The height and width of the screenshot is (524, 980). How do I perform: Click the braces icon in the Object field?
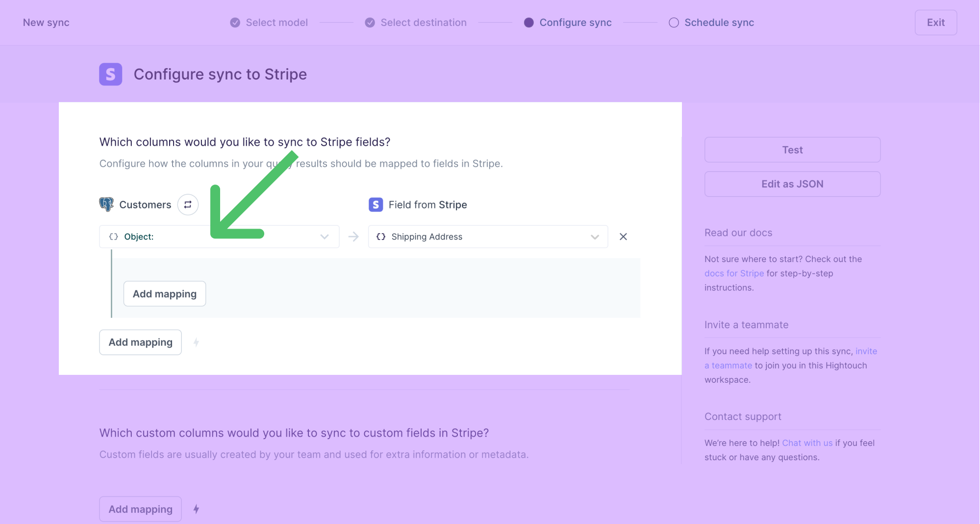click(114, 236)
